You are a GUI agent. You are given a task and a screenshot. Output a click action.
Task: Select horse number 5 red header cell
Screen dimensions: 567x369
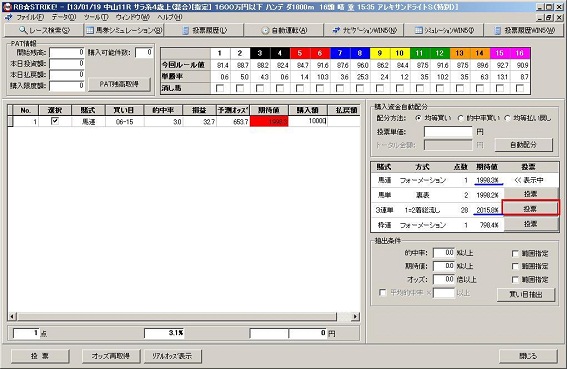300,53
